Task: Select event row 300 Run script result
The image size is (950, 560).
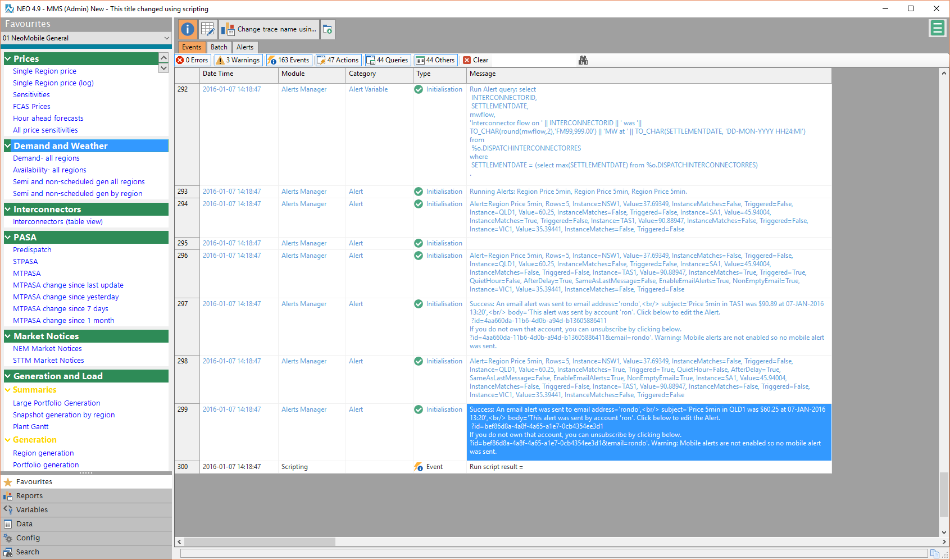Action: click(x=496, y=467)
